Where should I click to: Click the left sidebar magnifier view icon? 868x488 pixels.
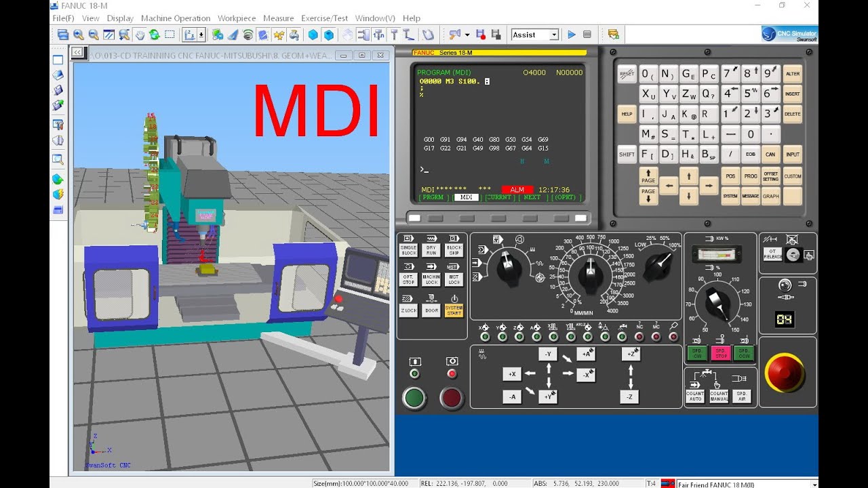pyautogui.click(x=58, y=160)
